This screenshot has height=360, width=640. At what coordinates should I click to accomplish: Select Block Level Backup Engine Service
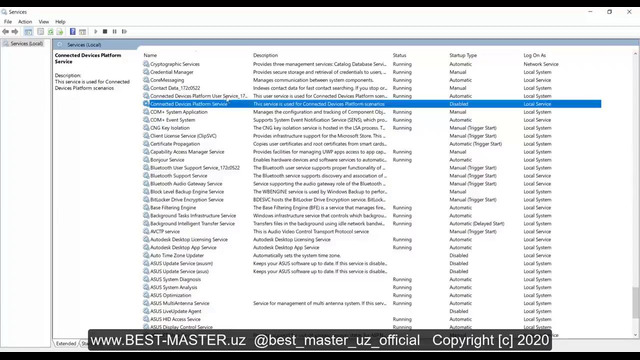tap(187, 191)
